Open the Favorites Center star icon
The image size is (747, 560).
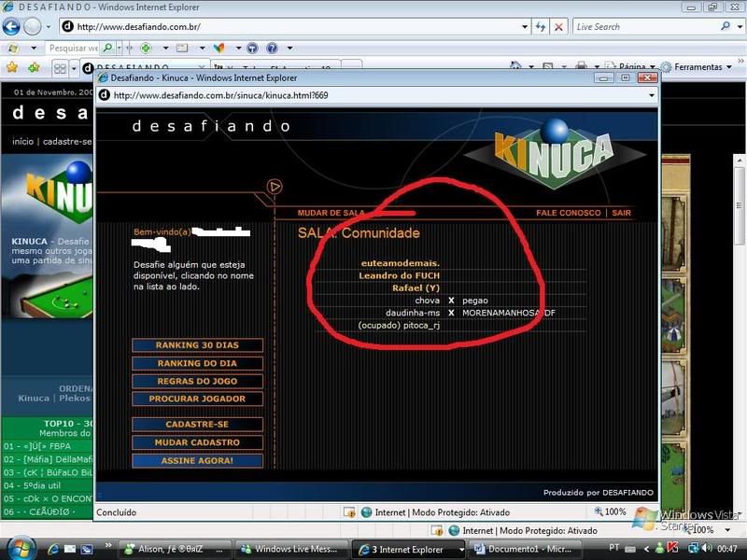pos(10,67)
